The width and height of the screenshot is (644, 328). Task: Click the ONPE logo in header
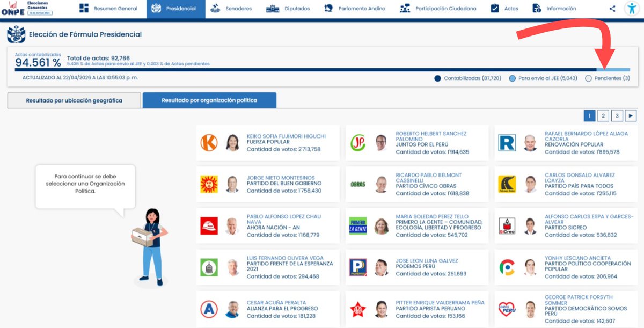coord(12,8)
